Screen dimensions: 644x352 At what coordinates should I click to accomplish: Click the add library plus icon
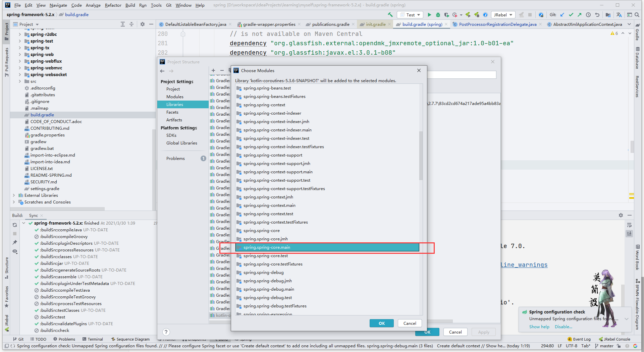[x=213, y=70]
